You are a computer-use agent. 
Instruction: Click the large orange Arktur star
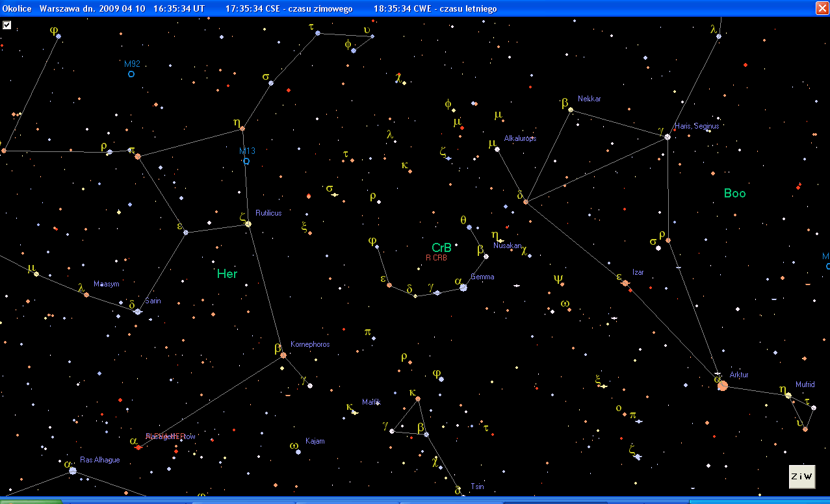[x=723, y=386]
